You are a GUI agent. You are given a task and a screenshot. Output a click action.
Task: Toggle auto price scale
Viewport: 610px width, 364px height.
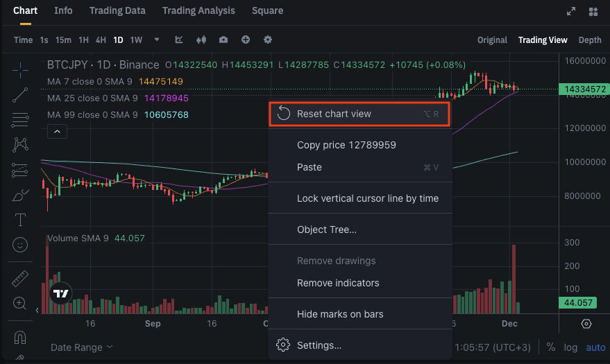[595, 347]
